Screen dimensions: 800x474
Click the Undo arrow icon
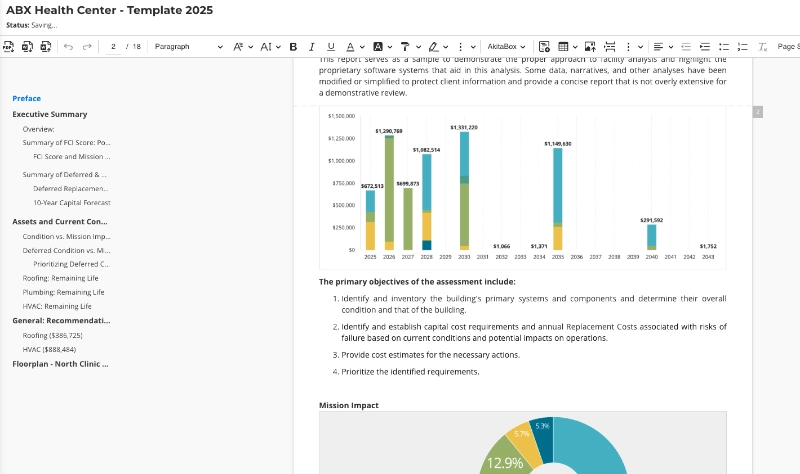coord(68,46)
